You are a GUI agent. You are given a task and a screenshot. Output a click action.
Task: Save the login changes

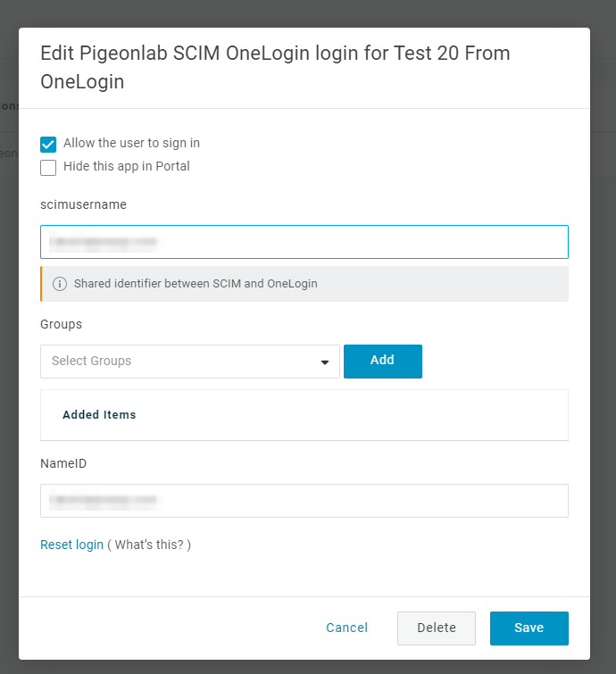[x=529, y=628]
